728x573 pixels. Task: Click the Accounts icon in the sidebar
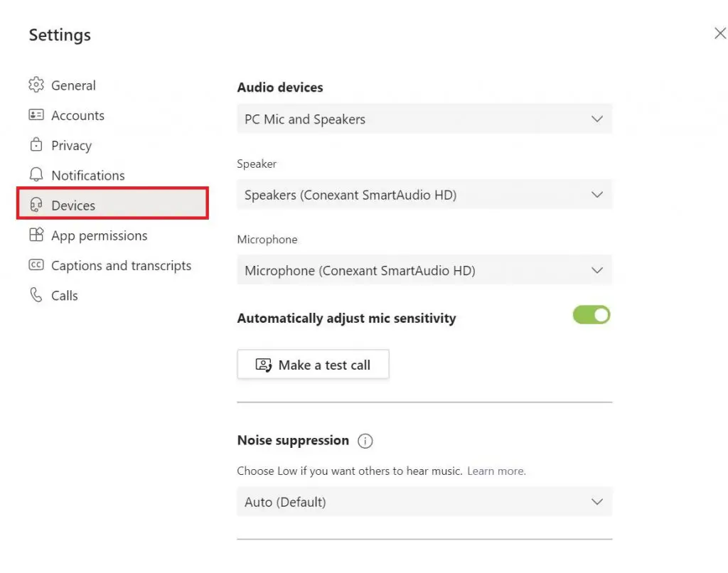[x=36, y=114]
